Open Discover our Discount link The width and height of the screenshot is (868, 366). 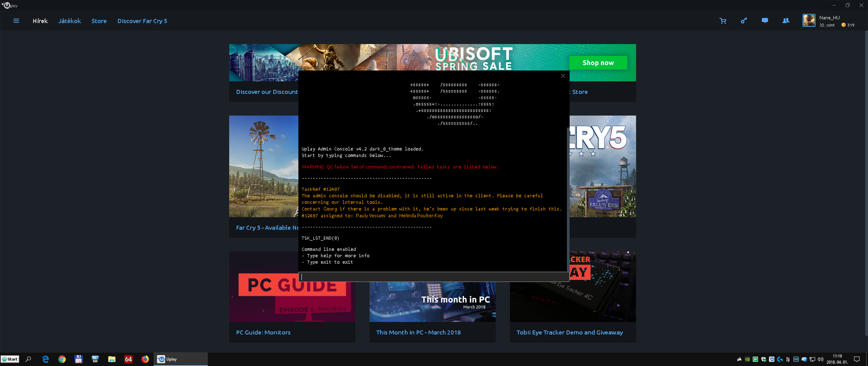[x=267, y=92]
